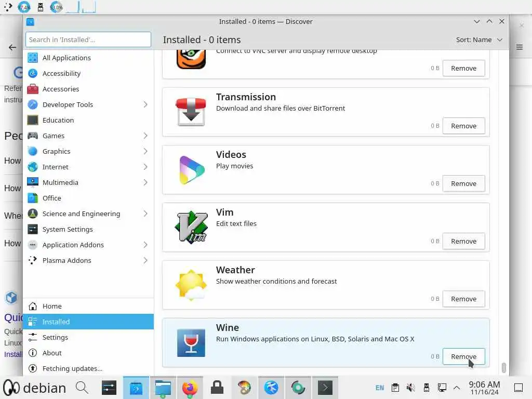Expand the Games category

click(x=145, y=136)
